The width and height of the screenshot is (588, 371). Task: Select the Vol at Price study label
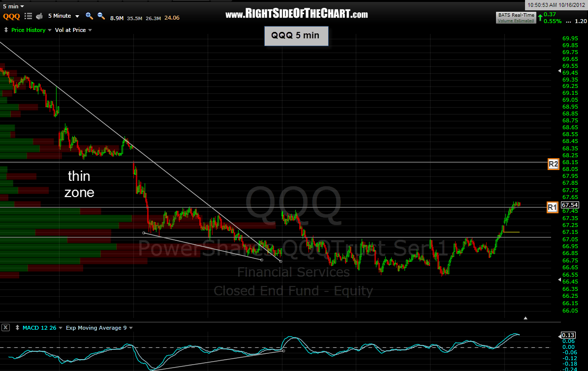(70, 30)
